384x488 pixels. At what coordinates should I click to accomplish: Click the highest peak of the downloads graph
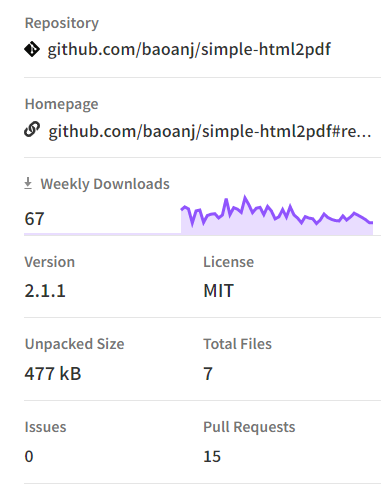245,197
